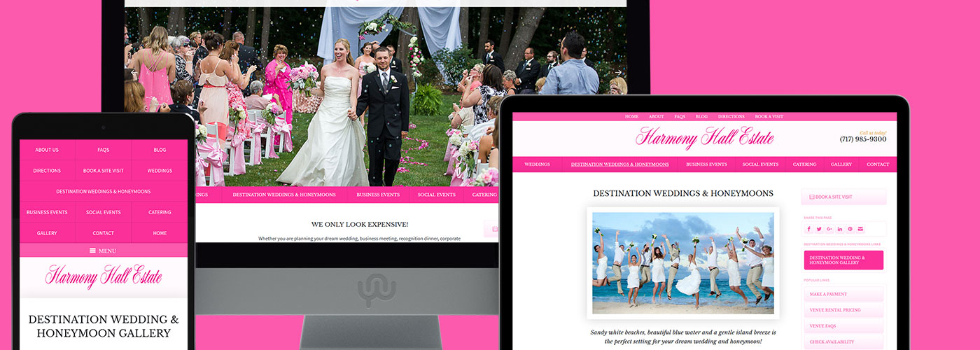The height and width of the screenshot is (350, 980).
Task: Click the bride and groom slideshow image
Action: pos(375,97)
